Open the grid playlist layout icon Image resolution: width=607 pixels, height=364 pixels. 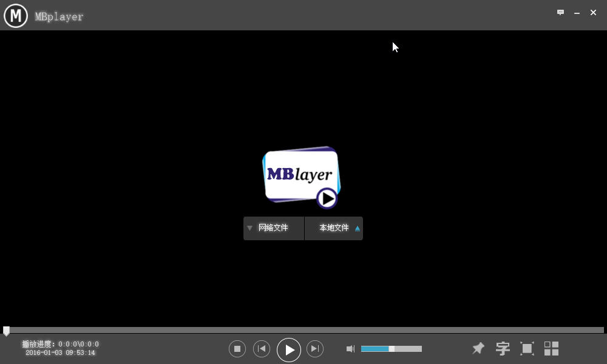[x=551, y=348]
